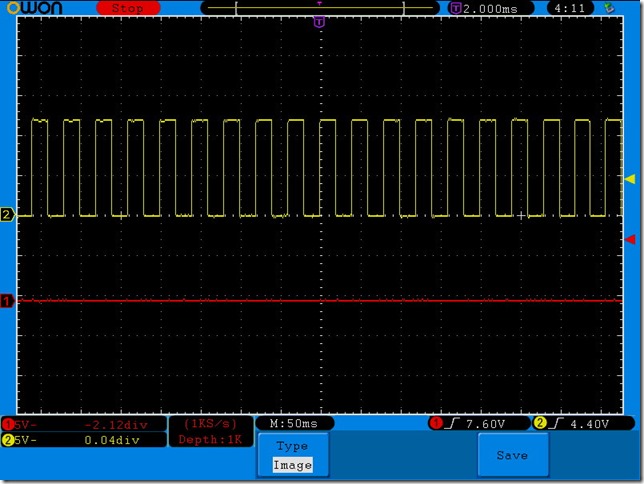Click the USB connection icon
This screenshot has width=644, height=484.
[x=609, y=8]
